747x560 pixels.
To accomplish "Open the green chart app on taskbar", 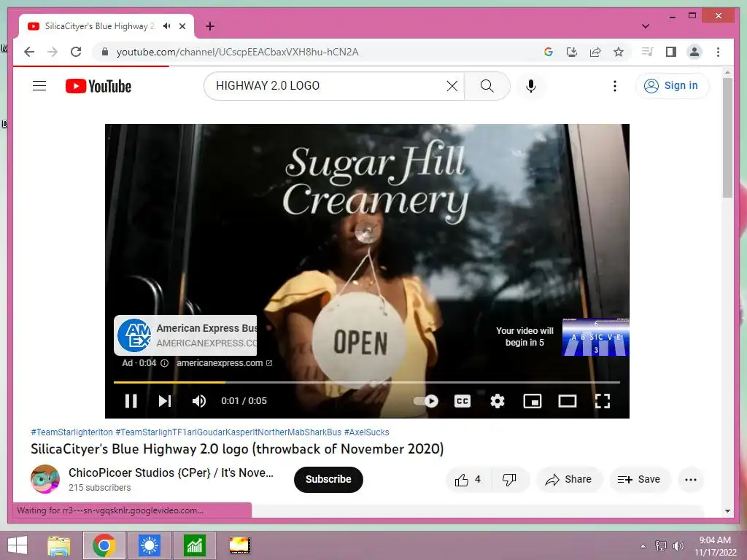I will coord(194,545).
